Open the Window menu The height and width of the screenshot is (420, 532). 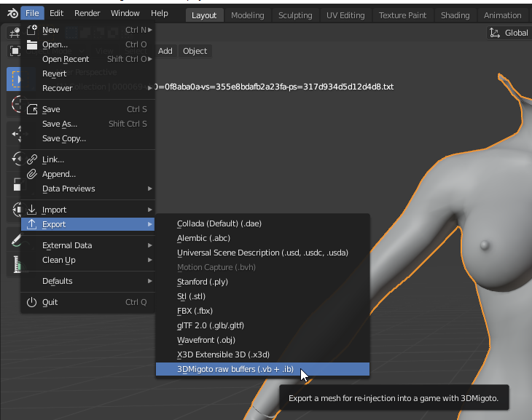125,13
